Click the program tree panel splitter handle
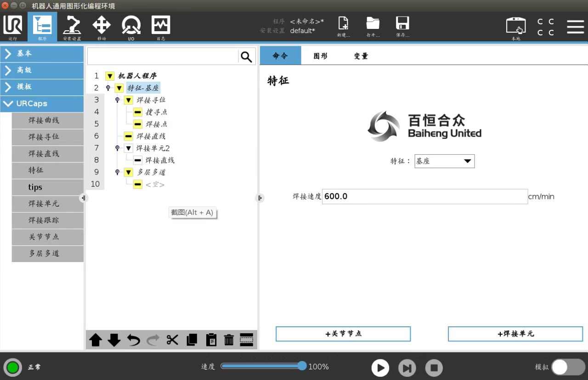 click(260, 198)
